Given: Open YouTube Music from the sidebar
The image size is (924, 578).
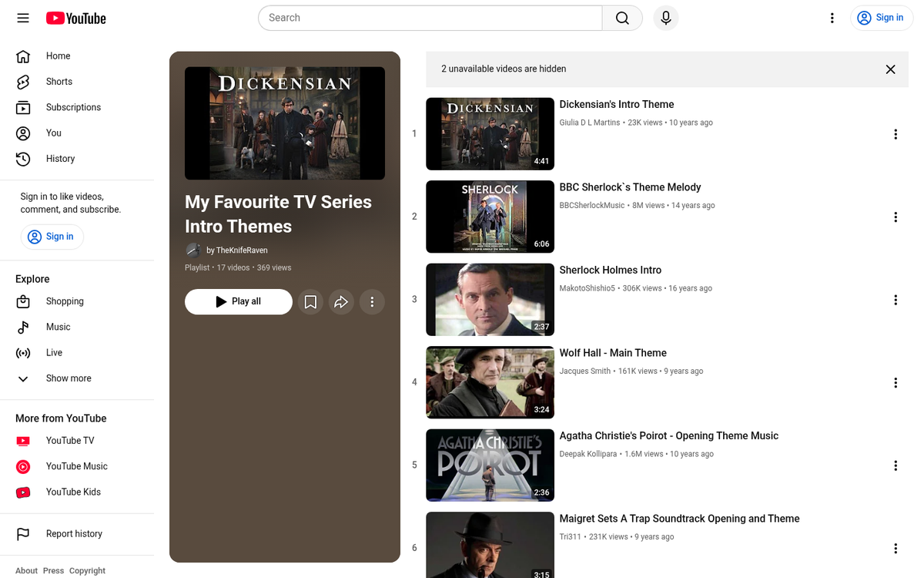Looking at the screenshot, I should point(75,466).
